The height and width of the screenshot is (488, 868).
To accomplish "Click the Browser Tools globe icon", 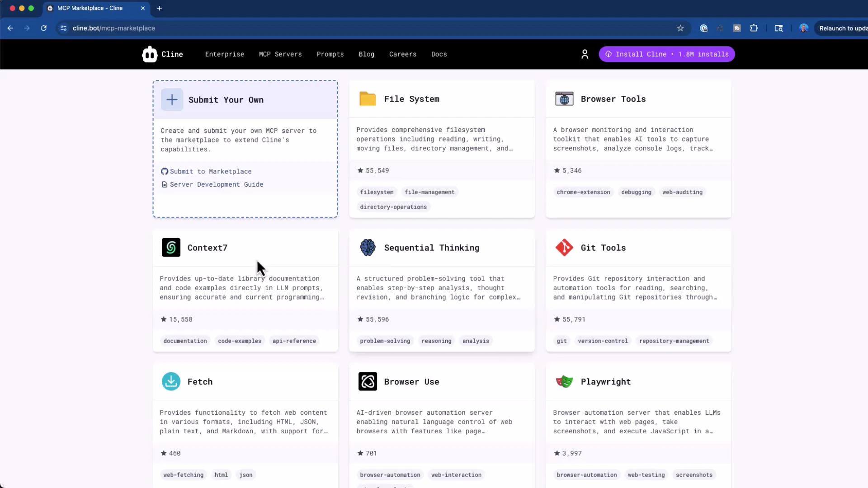I will pyautogui.click(x=564, y=99).
